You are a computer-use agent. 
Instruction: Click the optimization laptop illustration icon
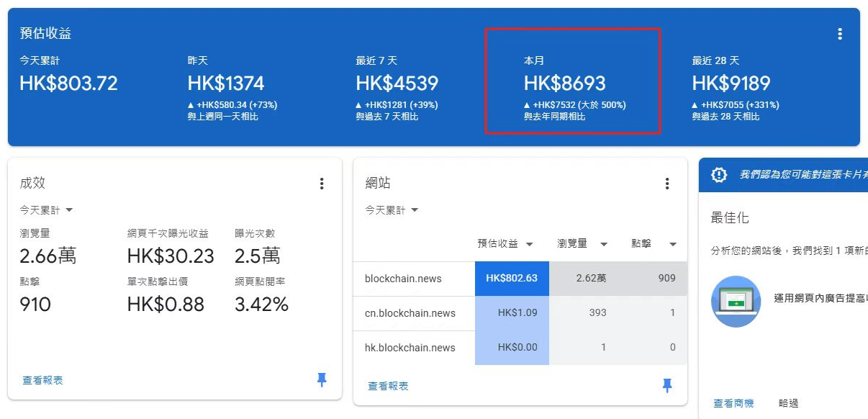click(736, 302)
